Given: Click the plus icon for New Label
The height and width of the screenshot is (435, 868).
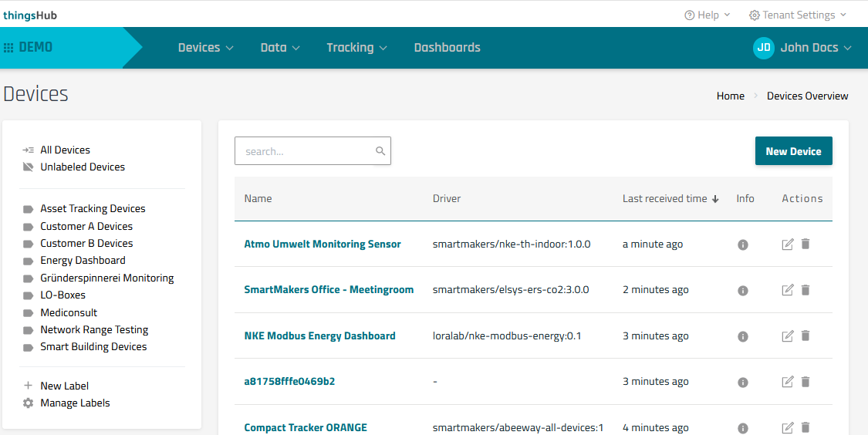Looking at the screenshot, I should coord(29,386).
